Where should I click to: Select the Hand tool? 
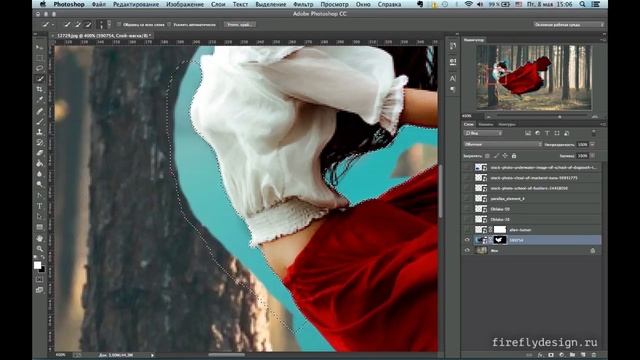[x=40, y=238]
